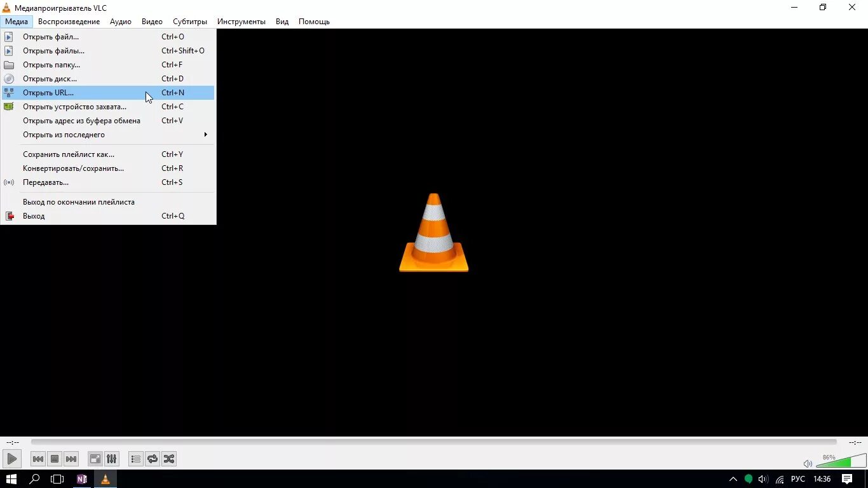Adjust the volume slider
Screen dimensions: 868x488
[x=841, y=461]
